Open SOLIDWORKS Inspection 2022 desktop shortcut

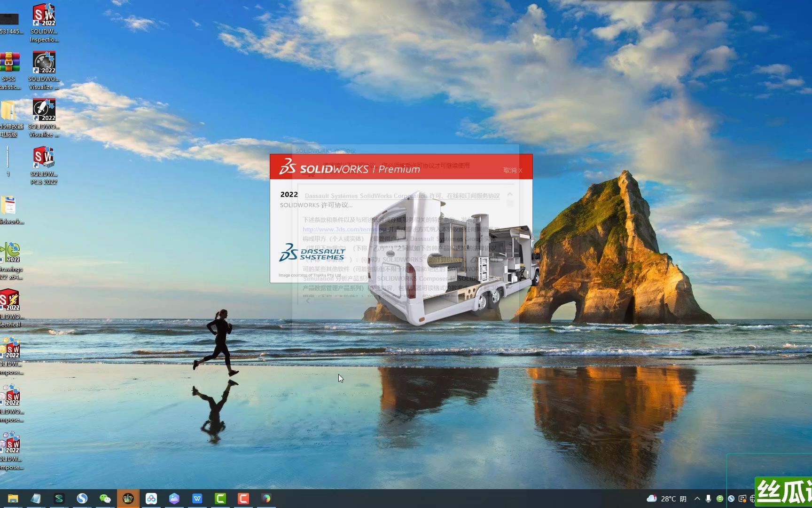coord(44,23)
